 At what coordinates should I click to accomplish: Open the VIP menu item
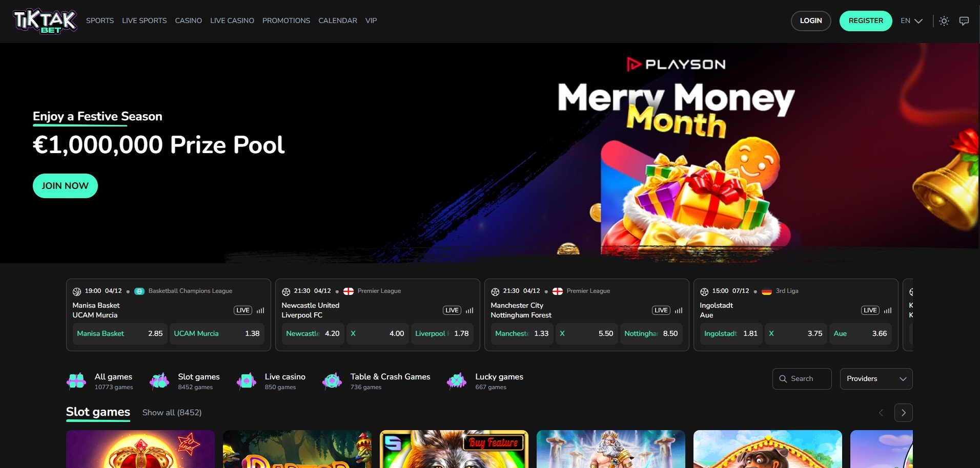[371, 21]
